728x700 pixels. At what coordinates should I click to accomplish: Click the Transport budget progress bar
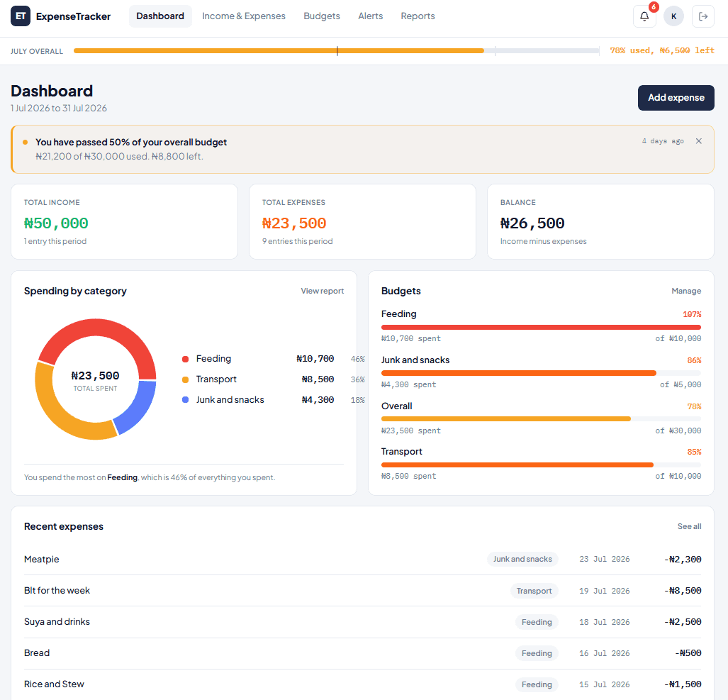pos(541,465)
